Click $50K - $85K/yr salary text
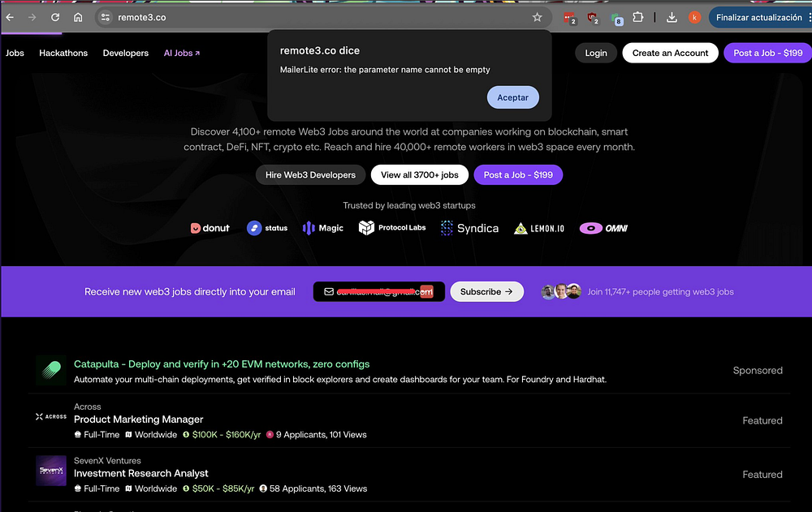 [223, 488]
